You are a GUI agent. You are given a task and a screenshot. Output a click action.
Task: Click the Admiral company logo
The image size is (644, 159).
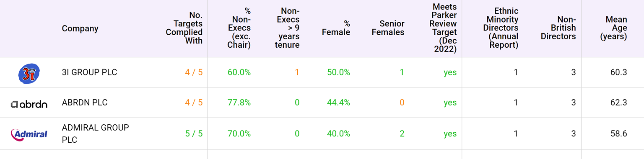(x=29, y=134)
